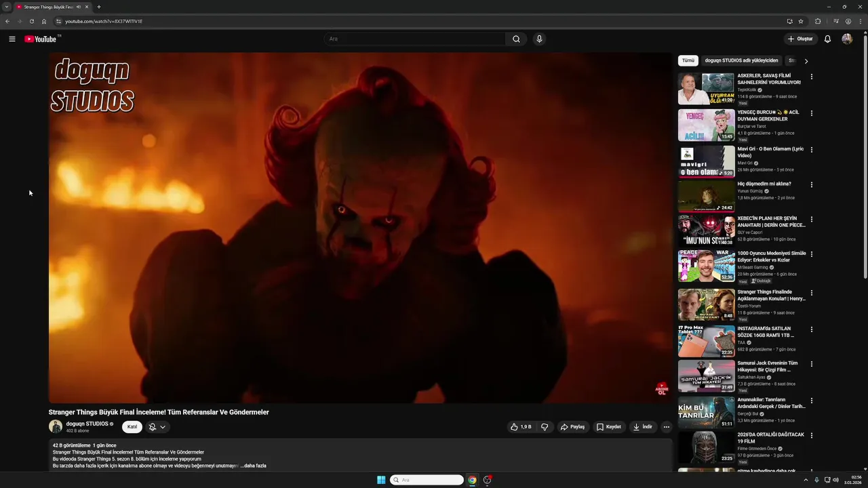Open Chrome media controls icon
The image size is (868, 488).
pos(836,21)
